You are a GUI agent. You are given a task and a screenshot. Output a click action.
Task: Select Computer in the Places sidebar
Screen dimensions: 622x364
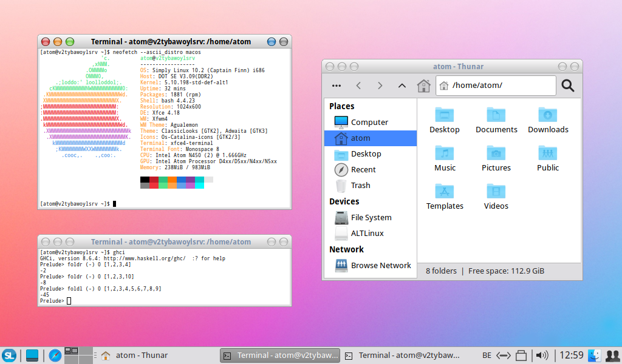coord(371,123)
